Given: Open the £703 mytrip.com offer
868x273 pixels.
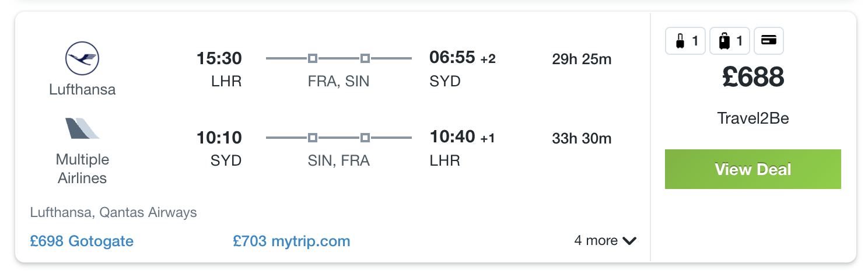Looking at the screenshot, I should 291,241.
